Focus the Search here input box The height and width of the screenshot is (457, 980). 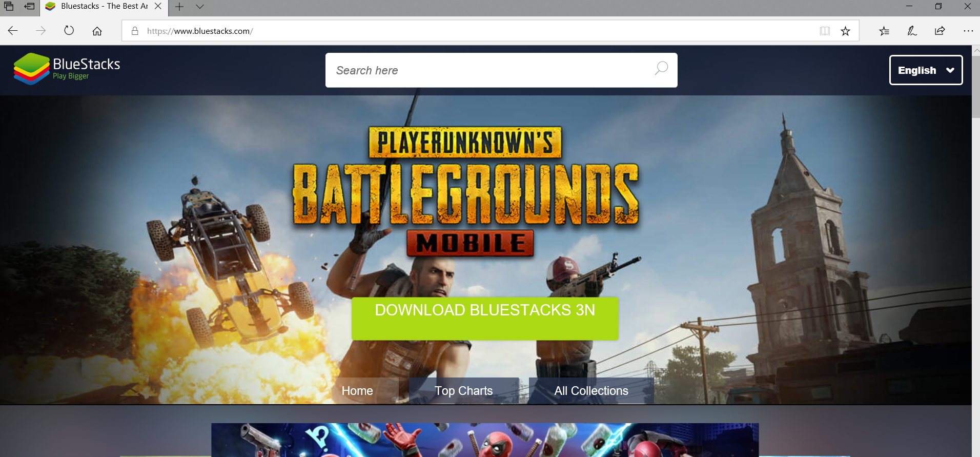(501, 70)
